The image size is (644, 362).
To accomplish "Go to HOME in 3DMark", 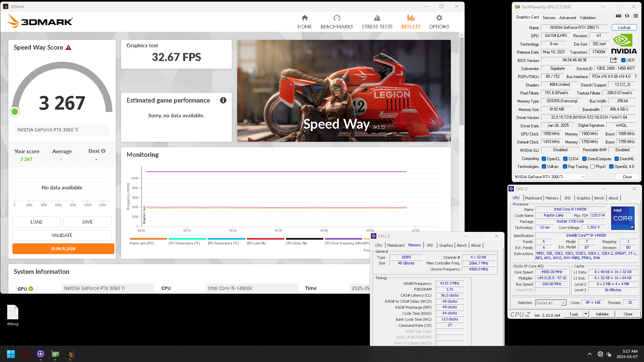I will (x=304, y=22).
